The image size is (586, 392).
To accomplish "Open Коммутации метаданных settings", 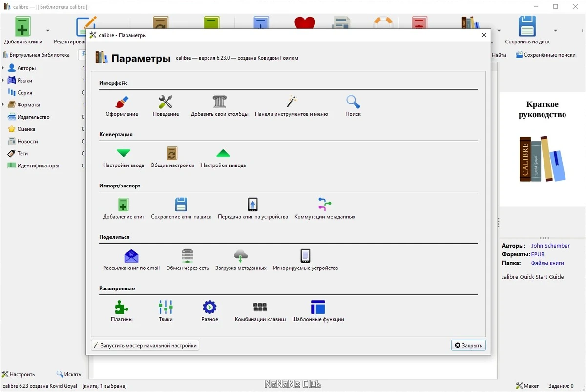I will (325, 208).
